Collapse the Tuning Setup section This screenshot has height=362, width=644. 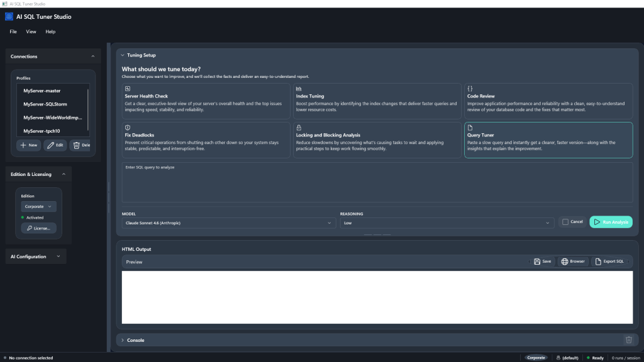click(123, 55)
